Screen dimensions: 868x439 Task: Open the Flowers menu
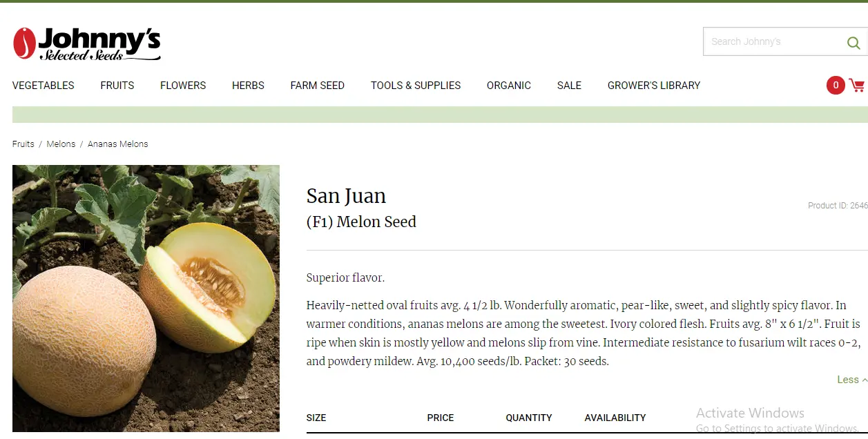pos(183,86)
